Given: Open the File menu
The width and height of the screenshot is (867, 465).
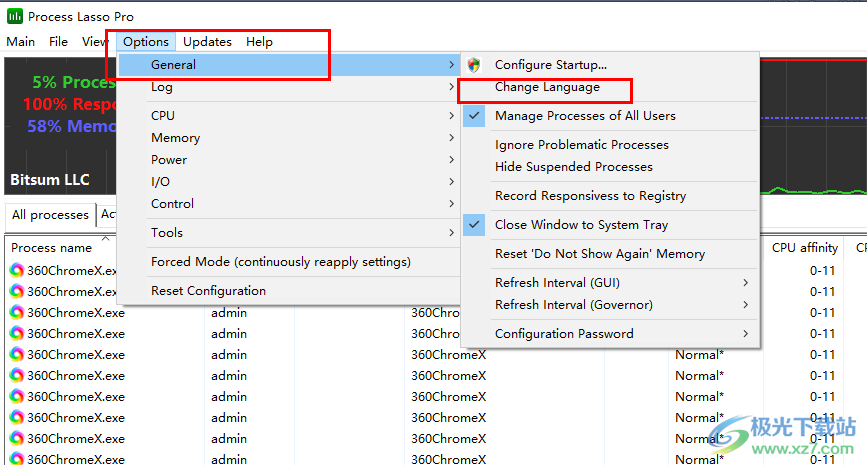Looking at the screenshot, I should click(58, 42).
